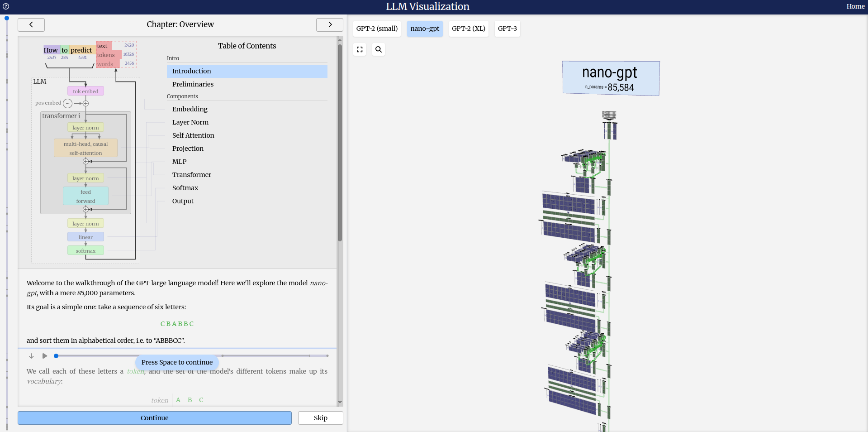Click the nano-gpt title card
The width and height of the screenshot is (868, 432).
pos(611,78)
